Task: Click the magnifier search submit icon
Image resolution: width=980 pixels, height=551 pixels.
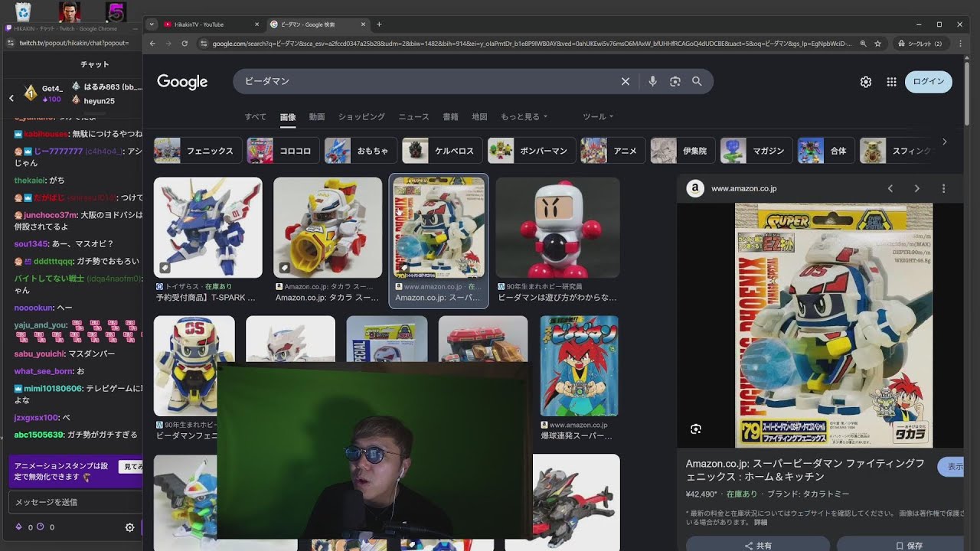Action: pos(697,81)
